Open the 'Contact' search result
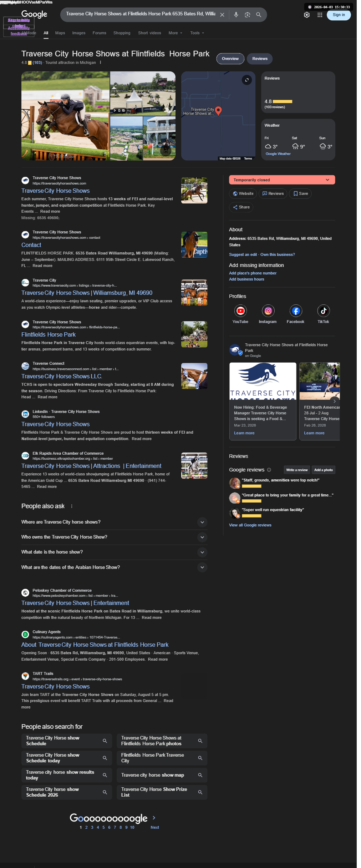The width and height of the screenshot is (361, 868). pos(31,245)
